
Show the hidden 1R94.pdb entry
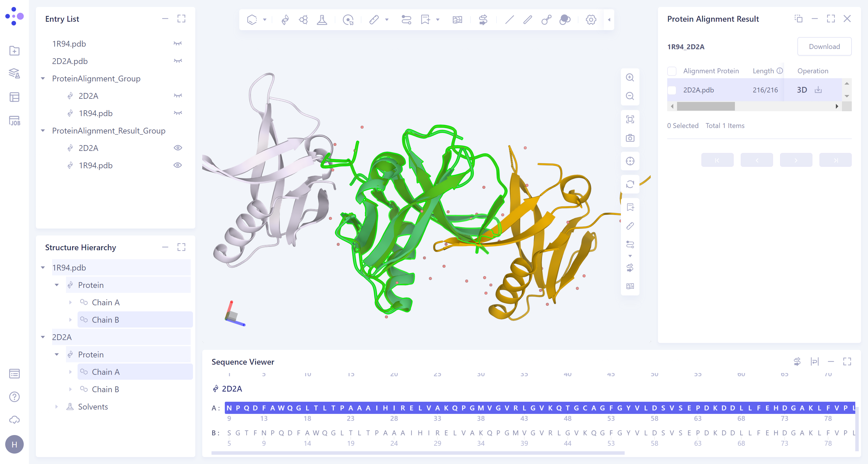(178, 43)
